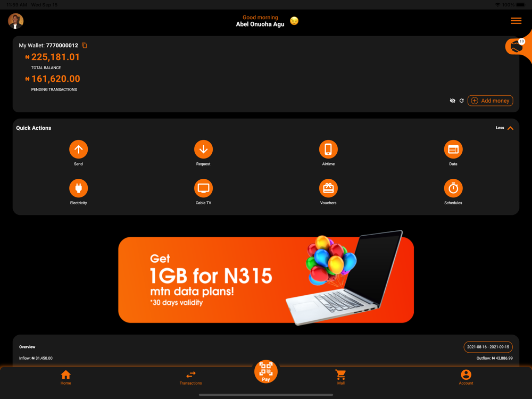Click the name Abel Onuoha Agu
Viewport: 532px width, 399px height.
click(x=260, y=24)
